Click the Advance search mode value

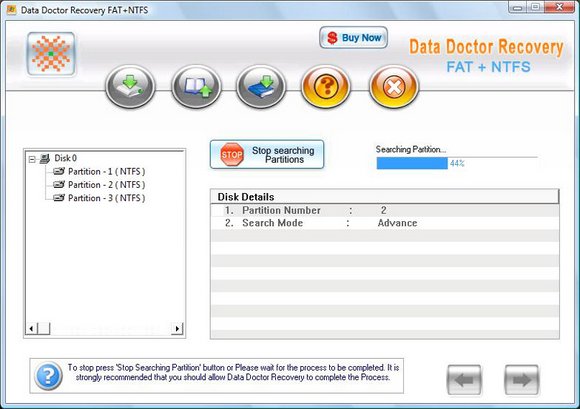(x=397, y=223)
